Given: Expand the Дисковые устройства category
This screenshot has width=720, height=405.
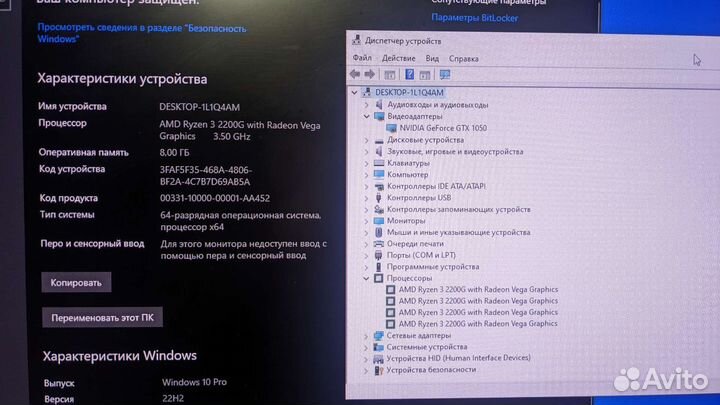Looking at the screenshot, I should click(366, 140).
